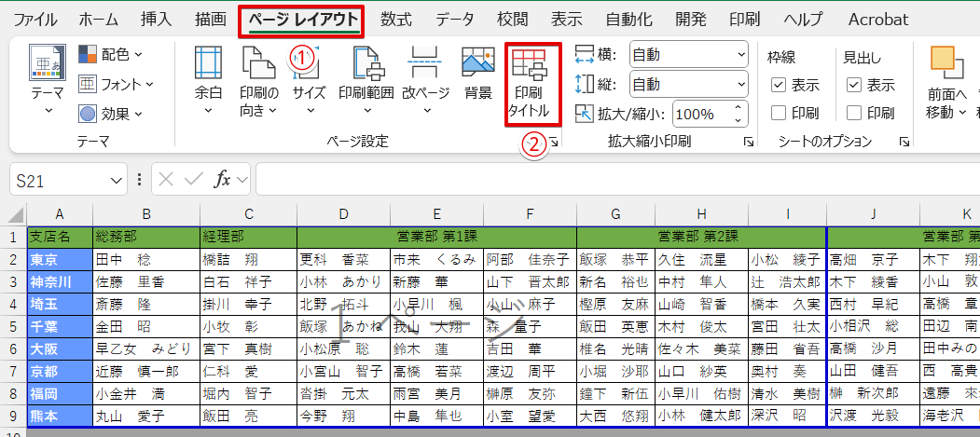Toggle 枠線 表示 gridlines view checkbox
Image resolution: width=980 pixels, height=437 pixels.
778,85
